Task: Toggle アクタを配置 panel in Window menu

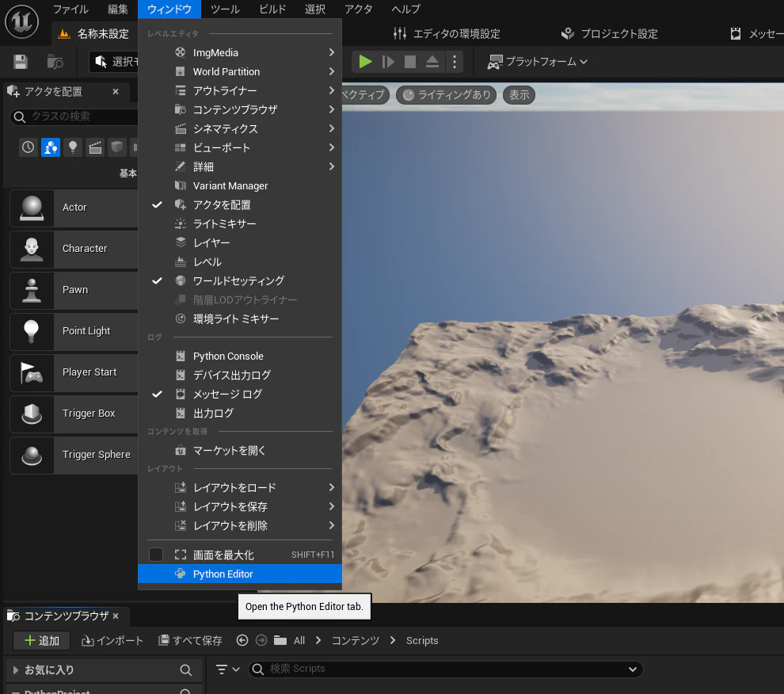Action: click(240, 204)
